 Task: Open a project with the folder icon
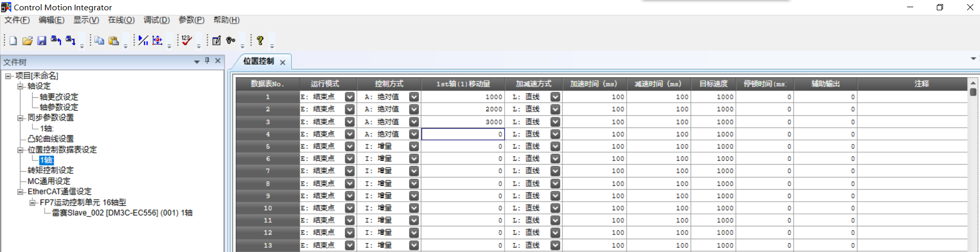27,41
